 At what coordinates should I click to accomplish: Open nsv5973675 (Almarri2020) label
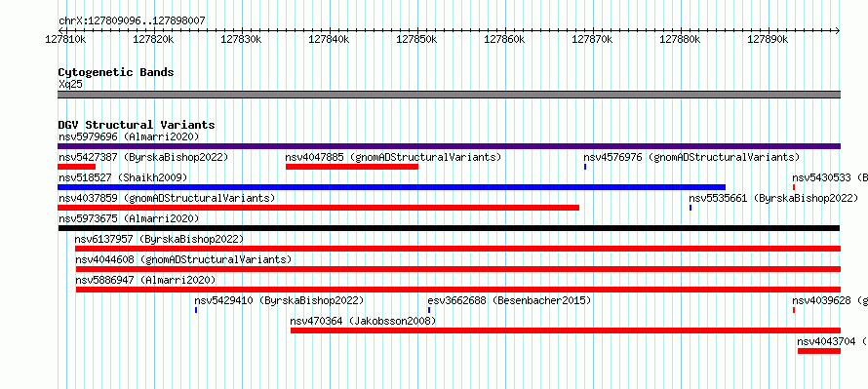pyautogui.click(x=129, y=218)
